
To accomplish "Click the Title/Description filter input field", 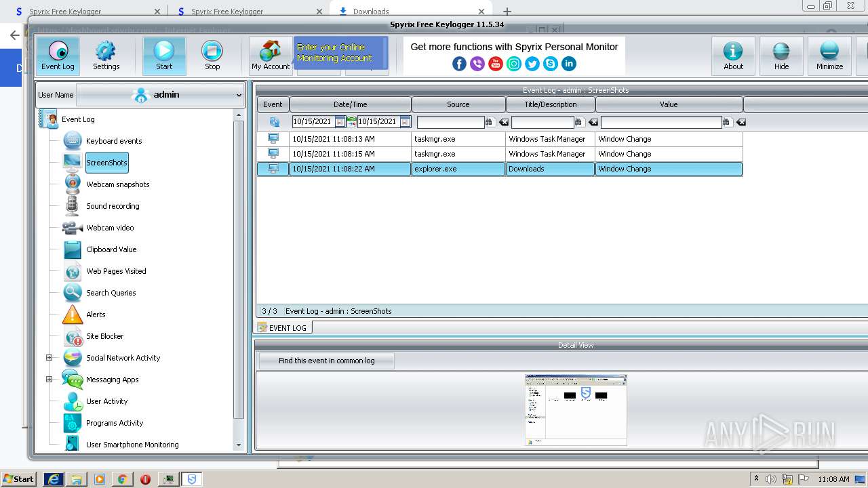I will click(x=542, y=122).
